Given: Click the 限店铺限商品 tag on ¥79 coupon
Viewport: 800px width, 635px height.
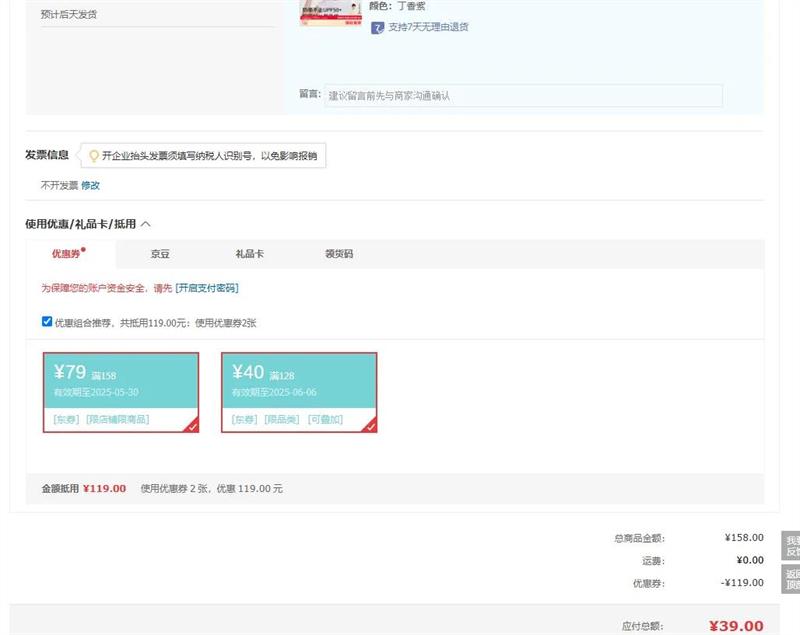Looking at the screenshot, I should [117, 420].
